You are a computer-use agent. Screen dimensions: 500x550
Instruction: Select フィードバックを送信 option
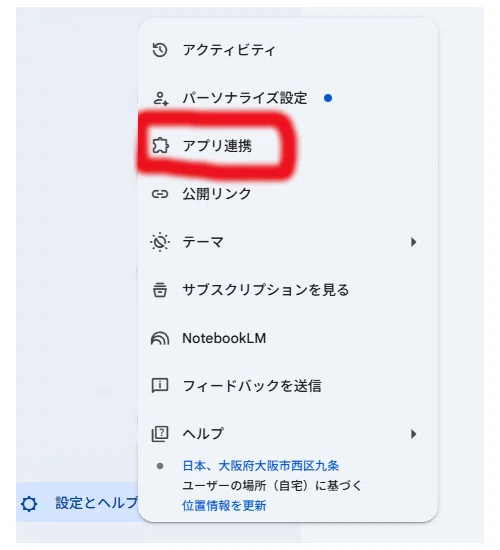(288, 386)
